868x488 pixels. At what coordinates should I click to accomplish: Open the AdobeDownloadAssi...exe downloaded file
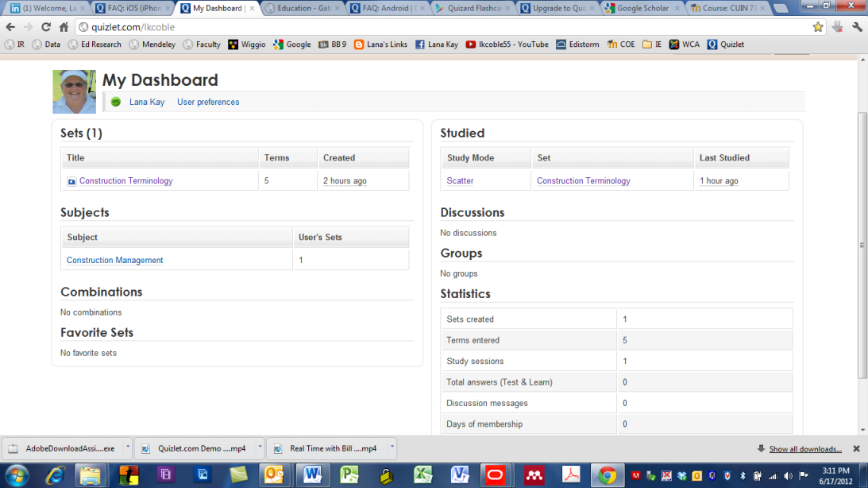(63, 449)
